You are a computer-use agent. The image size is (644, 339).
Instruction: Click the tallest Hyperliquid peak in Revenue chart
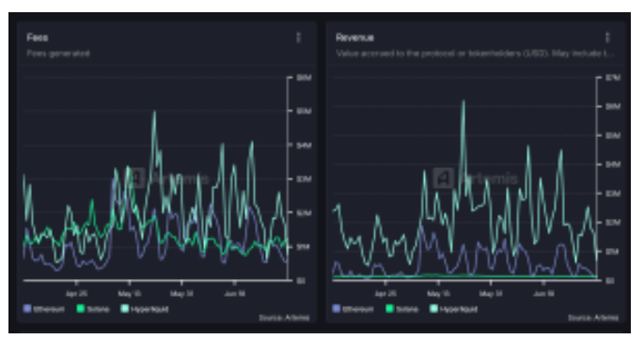coord(463,101)
